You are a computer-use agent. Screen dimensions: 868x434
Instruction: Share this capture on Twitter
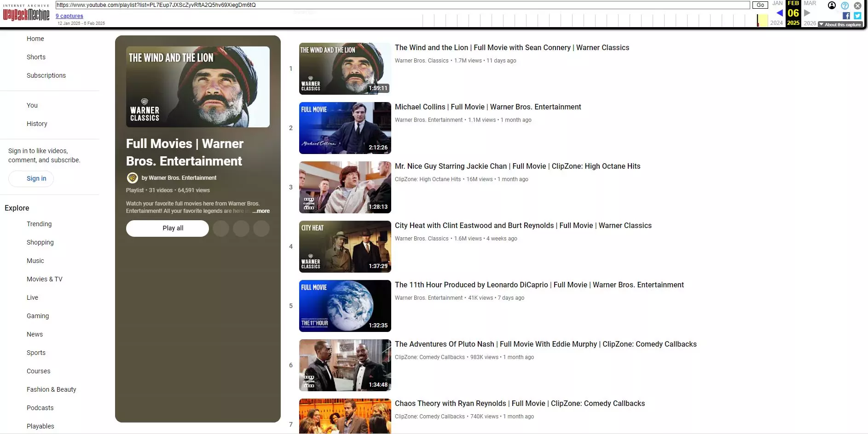click(x=857, y=16)
